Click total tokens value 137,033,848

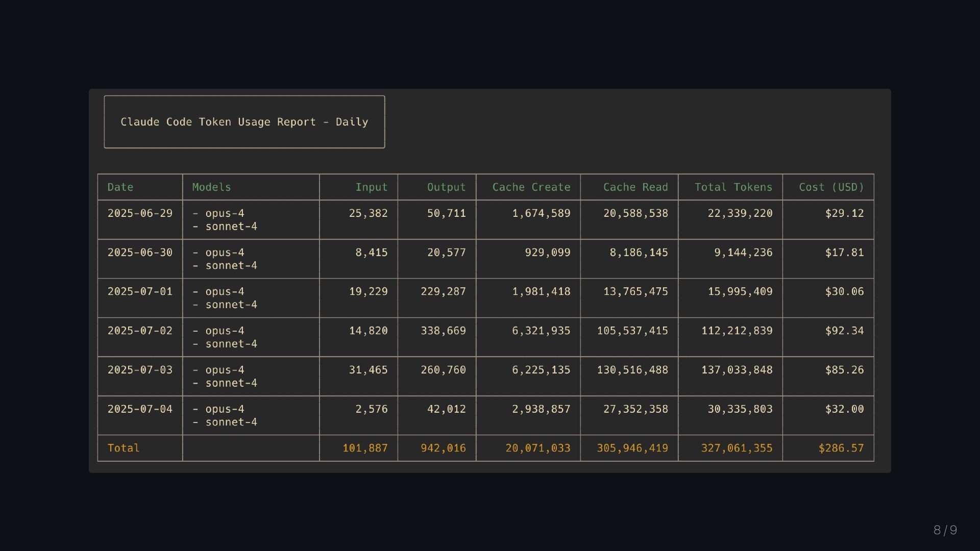737,370
